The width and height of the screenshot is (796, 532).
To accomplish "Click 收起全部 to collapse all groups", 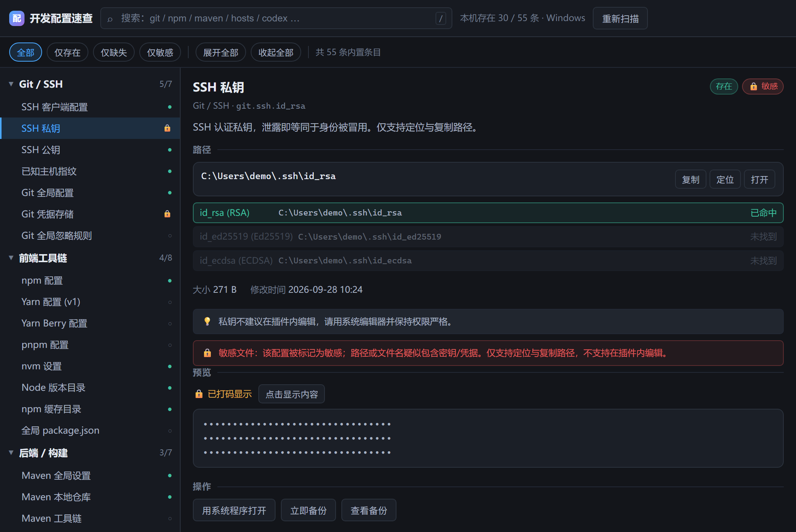I will [x=276, y=52].
